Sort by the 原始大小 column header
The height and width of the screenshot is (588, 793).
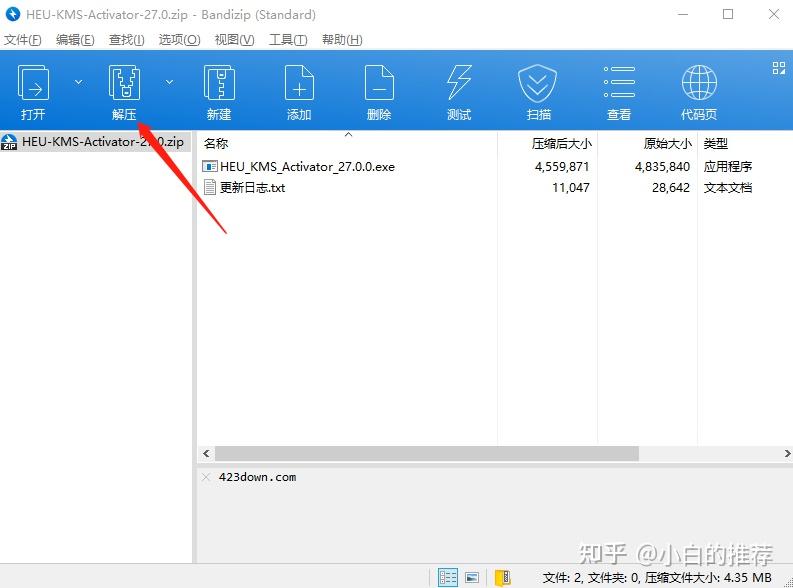(667, 144)
